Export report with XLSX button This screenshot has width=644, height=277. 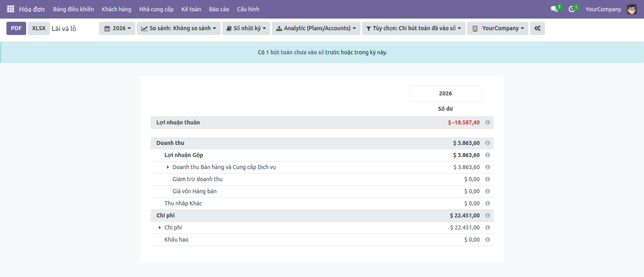click(x=39, y=28)
